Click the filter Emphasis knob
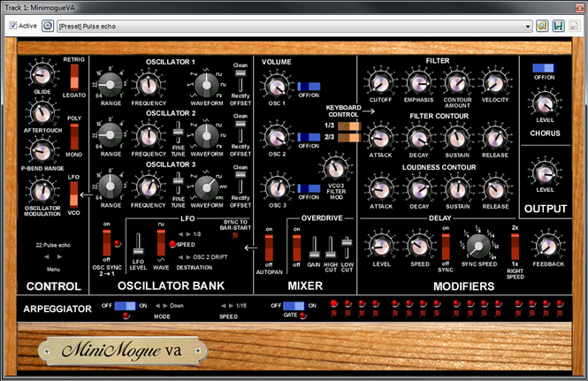 [x=418, y=82]
